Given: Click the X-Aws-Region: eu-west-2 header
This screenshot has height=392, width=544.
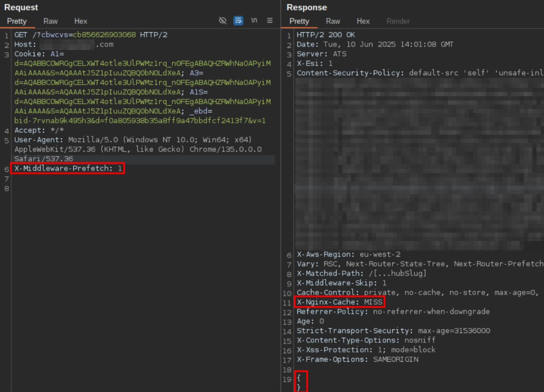Looking at the screenshot, I should [349, 254].
